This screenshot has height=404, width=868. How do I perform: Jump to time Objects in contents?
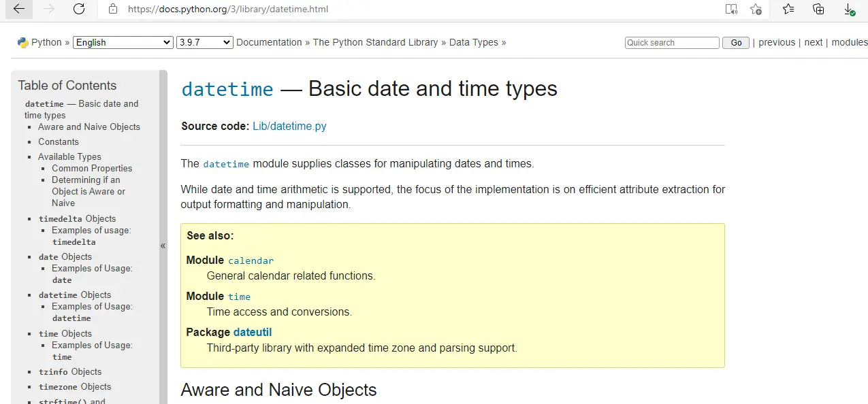point(65,333)
